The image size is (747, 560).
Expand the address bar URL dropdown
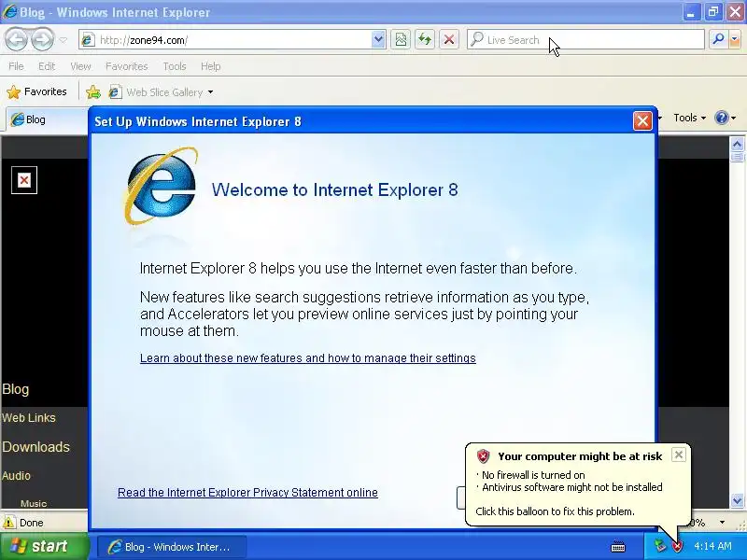378,40
